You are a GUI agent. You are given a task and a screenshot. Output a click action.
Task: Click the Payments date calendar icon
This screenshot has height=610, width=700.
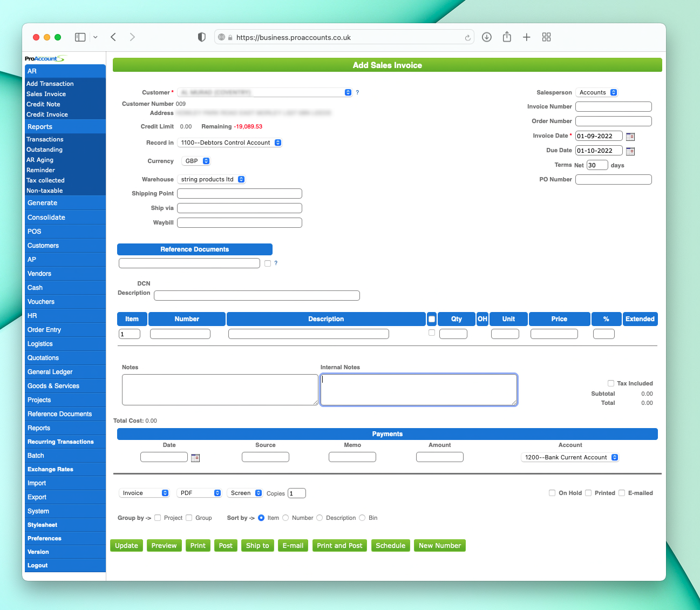tap(195, 458)
